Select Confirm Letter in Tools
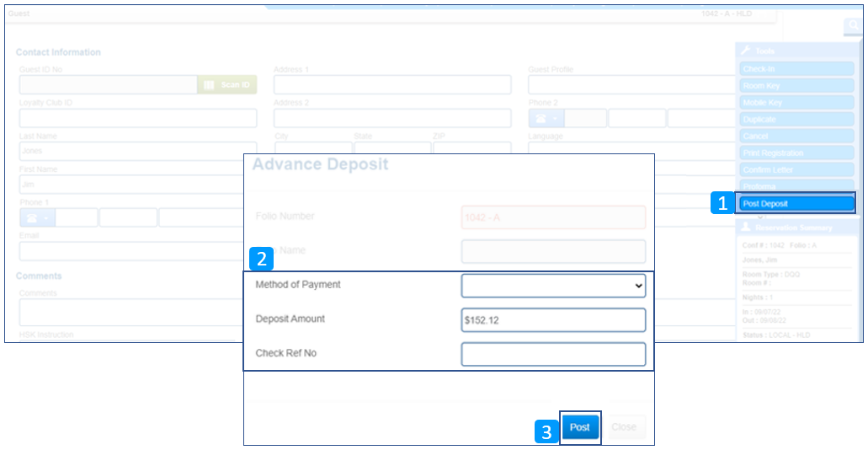Screen dimensions: 868x450 coord(796,170)
